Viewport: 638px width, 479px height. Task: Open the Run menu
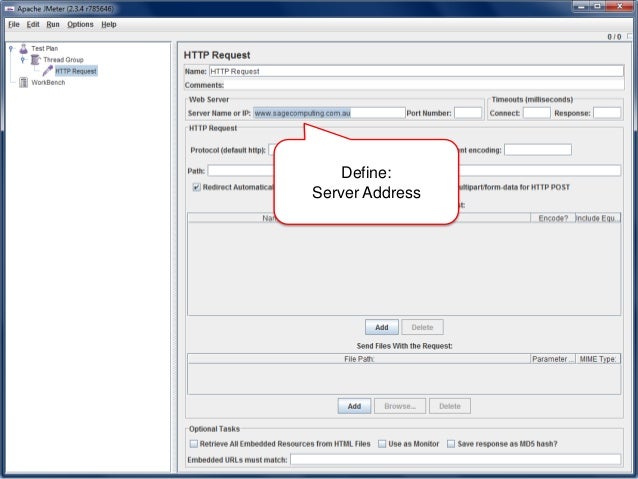(x=53, y=24)
